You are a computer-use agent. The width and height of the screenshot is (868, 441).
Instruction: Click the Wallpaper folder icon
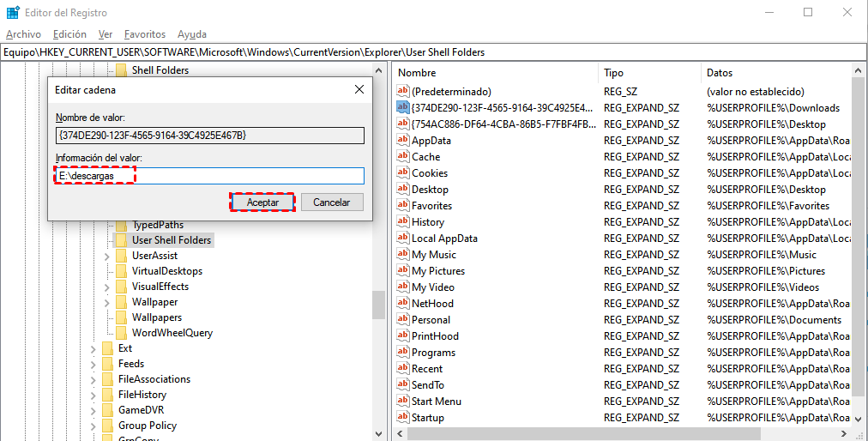[x=121, y=303]
